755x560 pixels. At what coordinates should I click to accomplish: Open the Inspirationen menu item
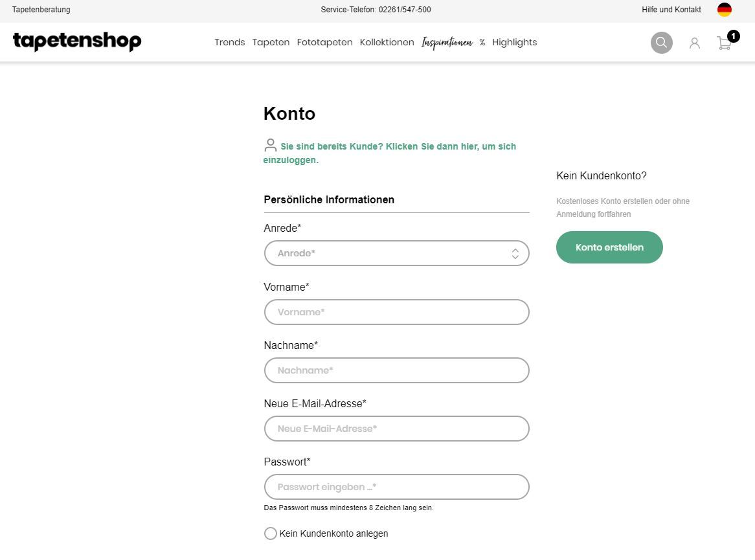coord(447,43)
